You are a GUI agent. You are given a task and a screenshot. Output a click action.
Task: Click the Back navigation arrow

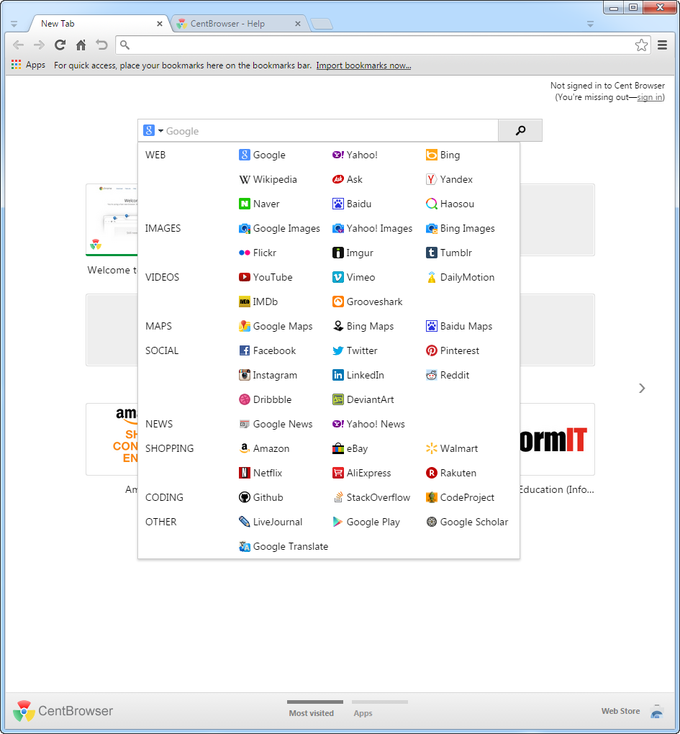[18, 45]
